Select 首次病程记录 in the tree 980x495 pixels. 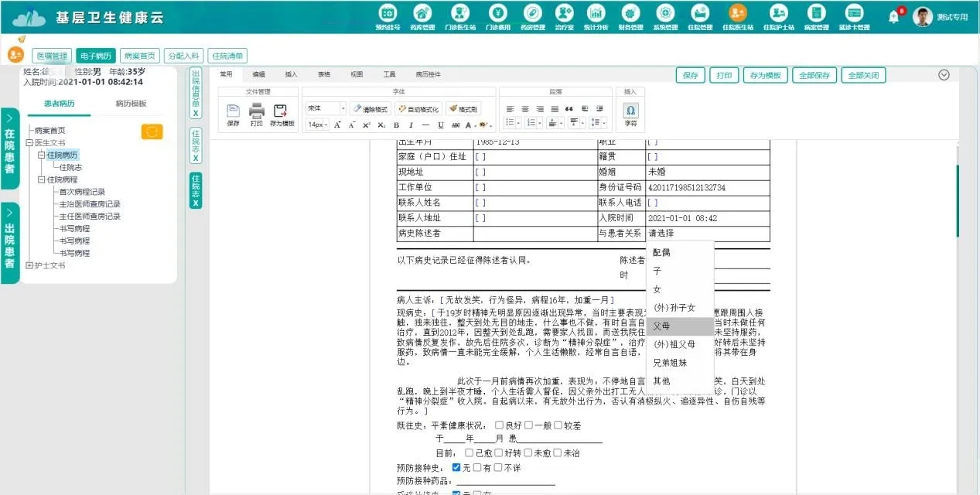pos(82,192)
